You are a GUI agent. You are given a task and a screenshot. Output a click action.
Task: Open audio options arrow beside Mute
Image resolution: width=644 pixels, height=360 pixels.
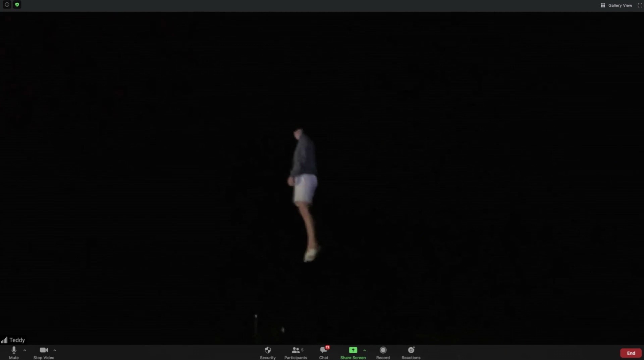coord(25,350)
